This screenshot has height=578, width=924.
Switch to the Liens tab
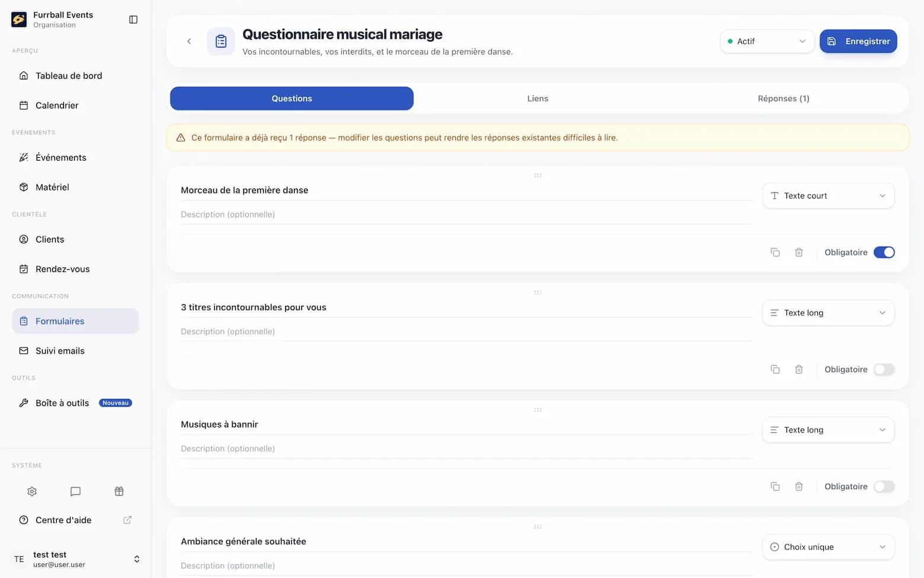538,98
